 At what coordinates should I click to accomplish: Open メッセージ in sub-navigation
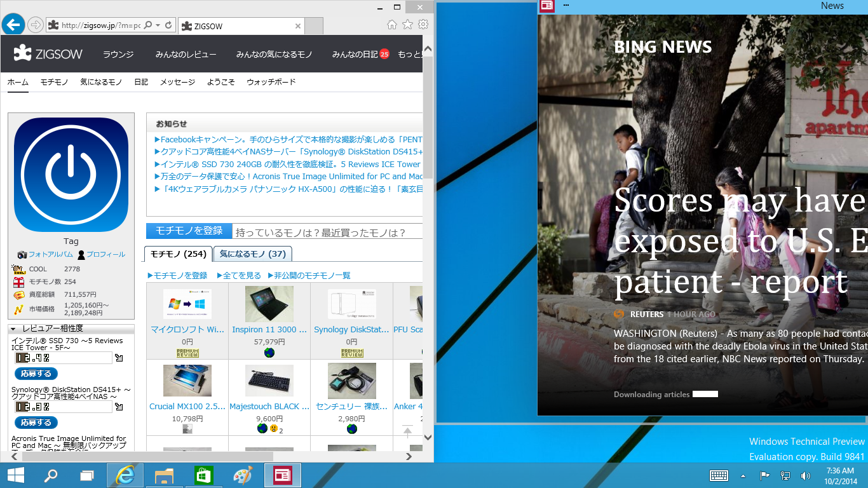click(177, 82)
